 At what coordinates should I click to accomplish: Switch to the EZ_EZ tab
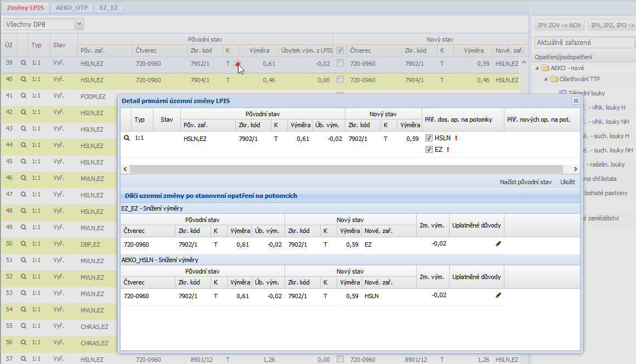click(x=109, y=8)
